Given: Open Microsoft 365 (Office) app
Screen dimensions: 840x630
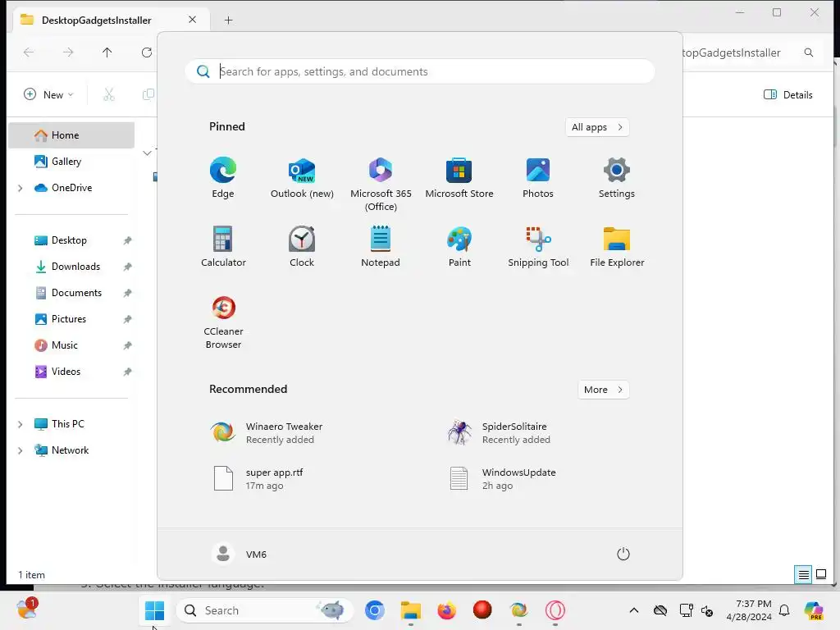Looking at the screenshot, I should pyautogui.click(x=381, y=185).
